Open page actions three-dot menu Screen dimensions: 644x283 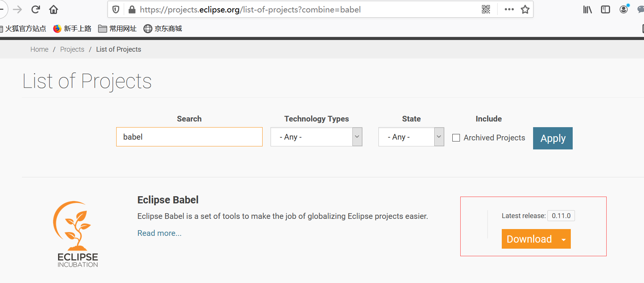click(x=509, y=9)
